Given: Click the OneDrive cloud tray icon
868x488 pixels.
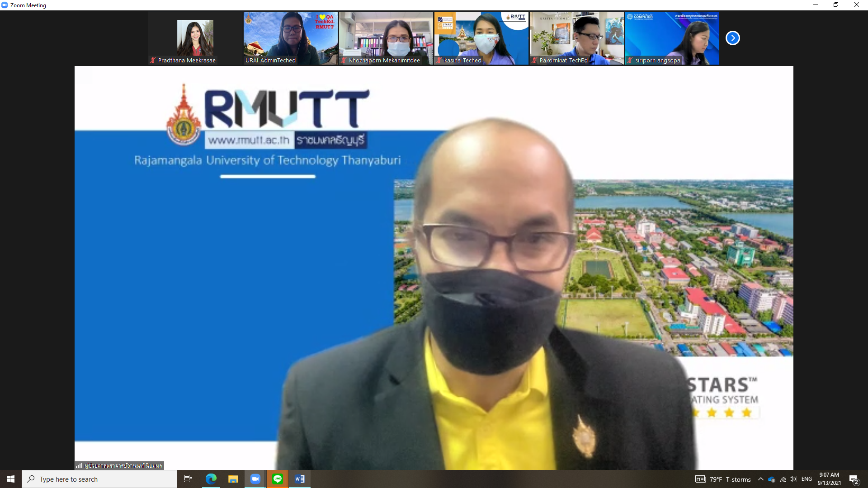Looking at the screenshot, I should coord(772,479).
